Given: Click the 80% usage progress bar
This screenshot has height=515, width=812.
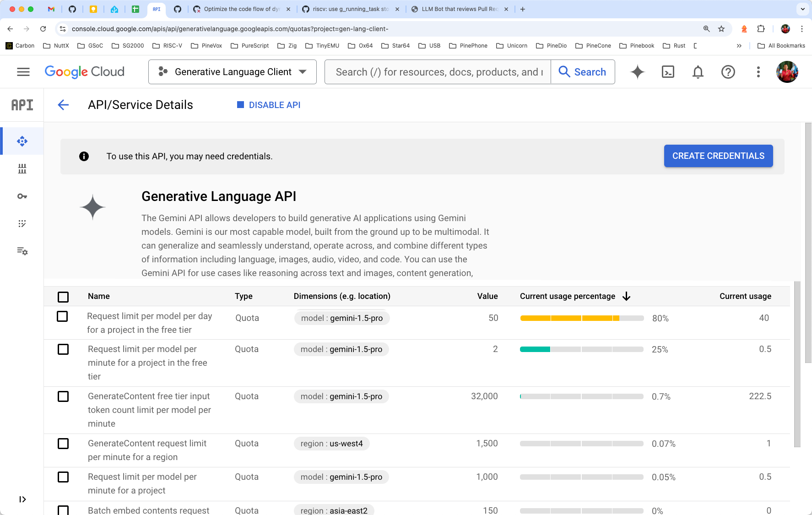Looking at the screenshot, I should (x=582, y=318).
